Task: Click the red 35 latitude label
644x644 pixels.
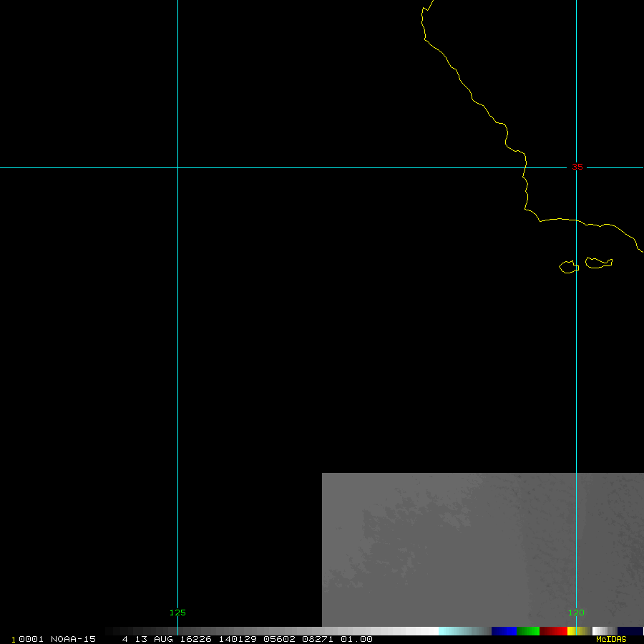Action: point(577,167)
